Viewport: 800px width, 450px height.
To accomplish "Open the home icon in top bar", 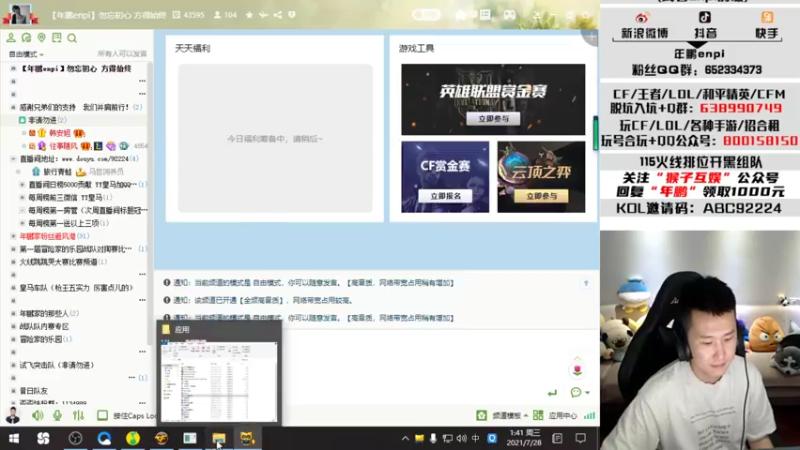I will tap(460, 15).
